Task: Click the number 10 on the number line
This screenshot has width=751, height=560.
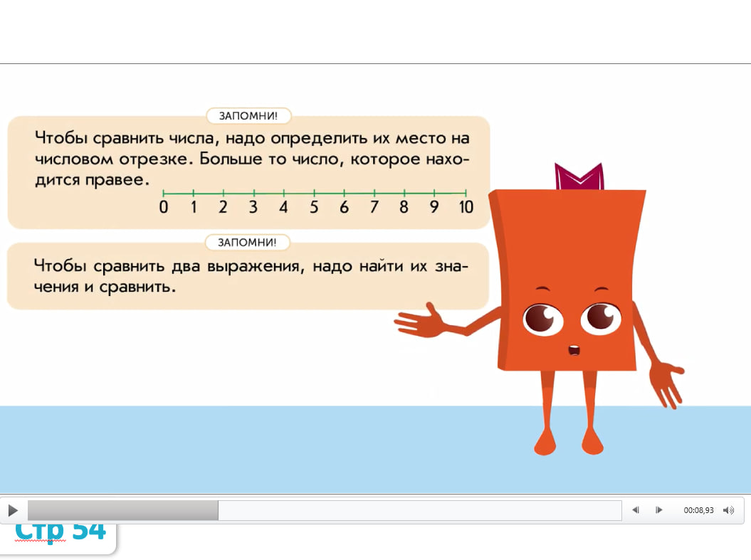Action: 466,208
